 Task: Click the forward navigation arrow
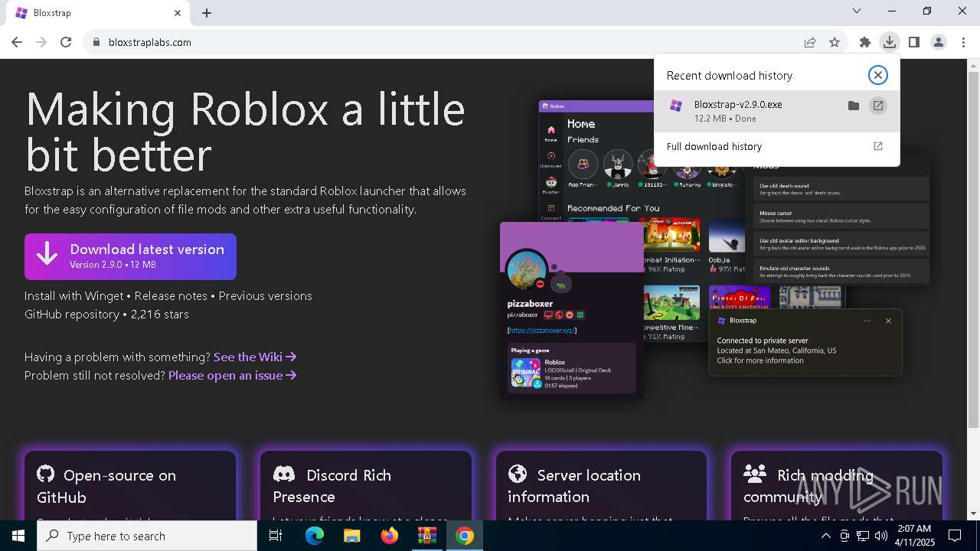point(41,43)
